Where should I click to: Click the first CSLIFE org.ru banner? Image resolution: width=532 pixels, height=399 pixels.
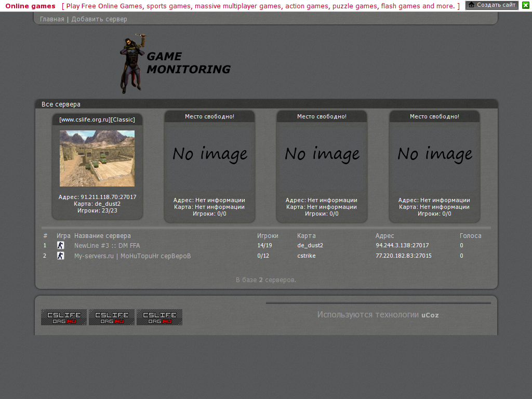point(64,317)
